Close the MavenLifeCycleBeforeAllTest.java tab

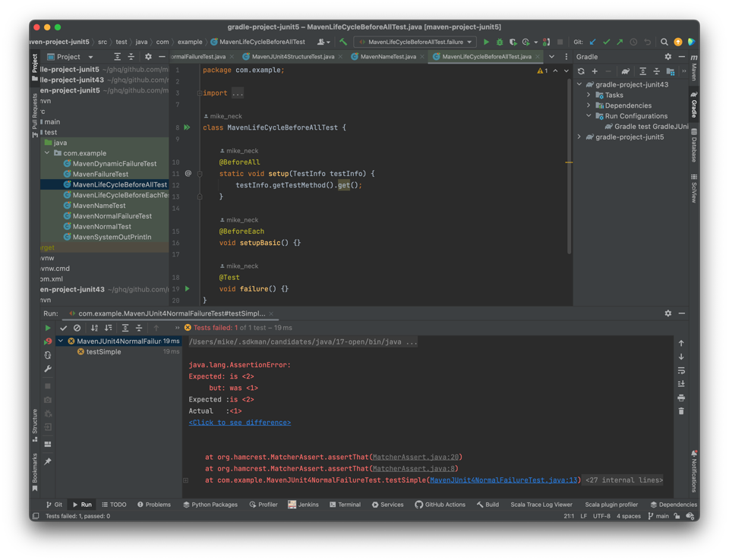(538, 57)
